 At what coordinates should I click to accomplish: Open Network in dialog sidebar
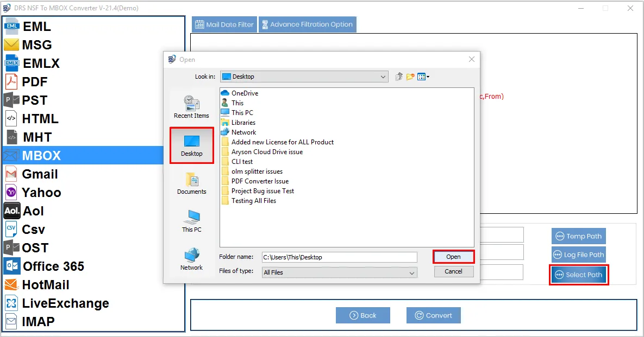(x=191, y=259)
